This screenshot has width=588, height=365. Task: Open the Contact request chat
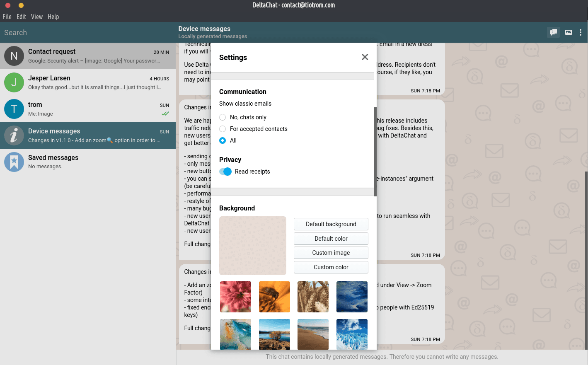coord(88,56)
